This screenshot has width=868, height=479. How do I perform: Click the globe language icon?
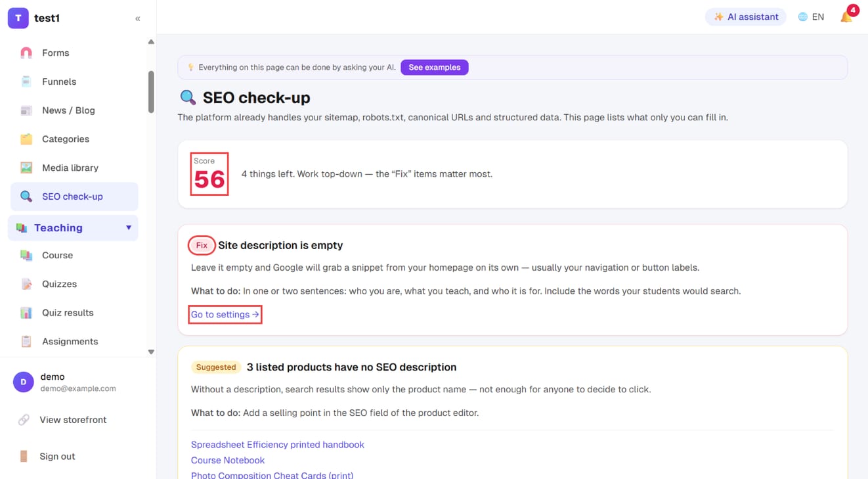pyautogui.click(x=802, y=17)
